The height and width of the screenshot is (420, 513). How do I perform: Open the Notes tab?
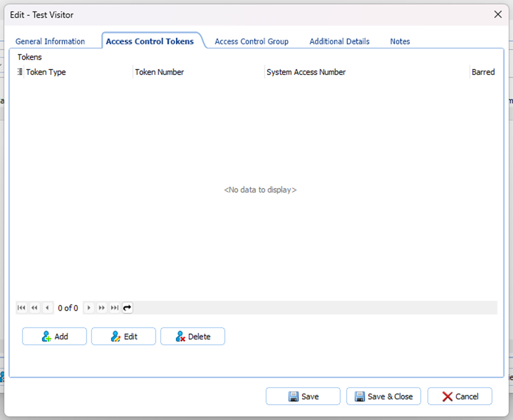pyautogui.click(x=400, y=41)
